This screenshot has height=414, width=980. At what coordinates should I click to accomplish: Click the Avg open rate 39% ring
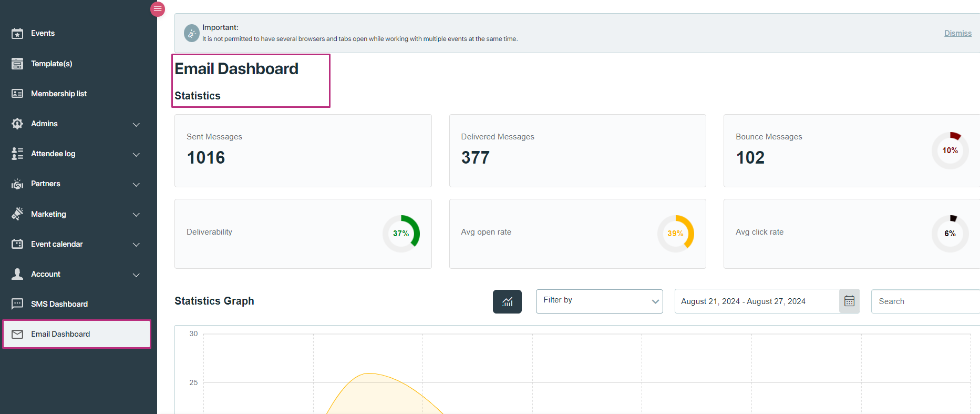[675, 234]
